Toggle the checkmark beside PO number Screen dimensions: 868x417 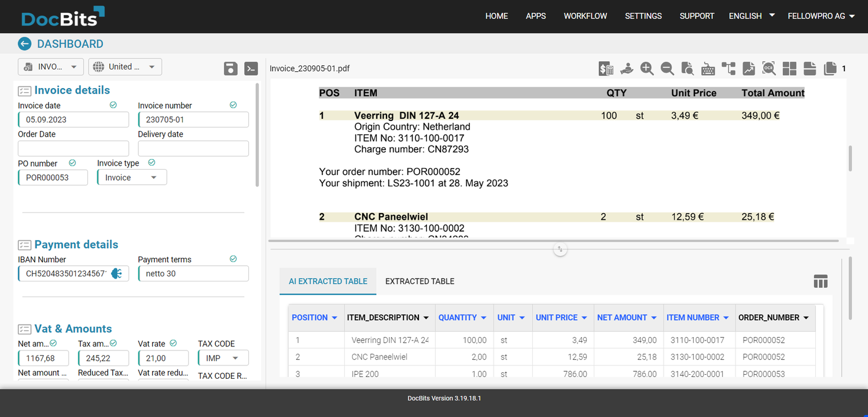click(x=72, y=163)
